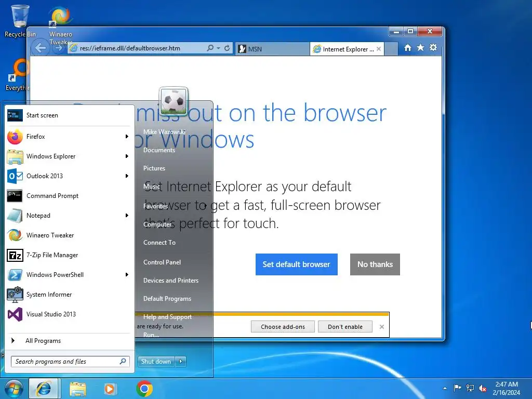
Task: Open Default Programs from Start menu
Action: (167, 299)
